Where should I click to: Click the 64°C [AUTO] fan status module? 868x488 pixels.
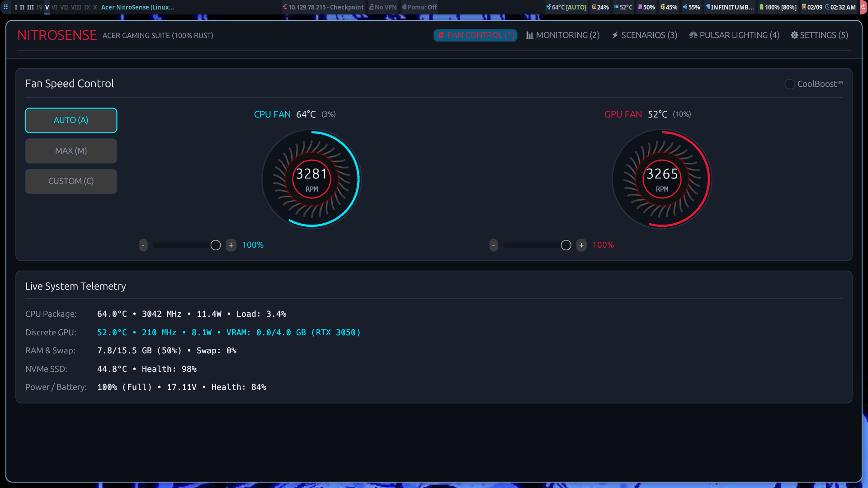(x=566, y=7)
